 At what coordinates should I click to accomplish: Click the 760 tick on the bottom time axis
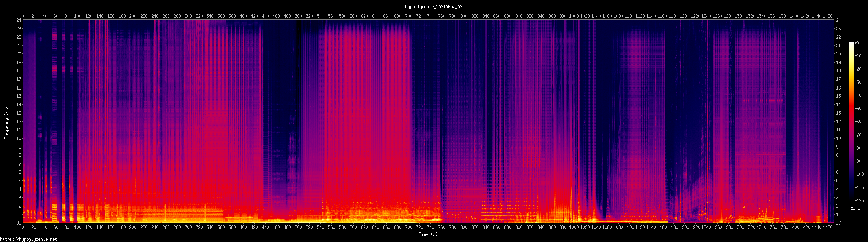pos(442,227)
